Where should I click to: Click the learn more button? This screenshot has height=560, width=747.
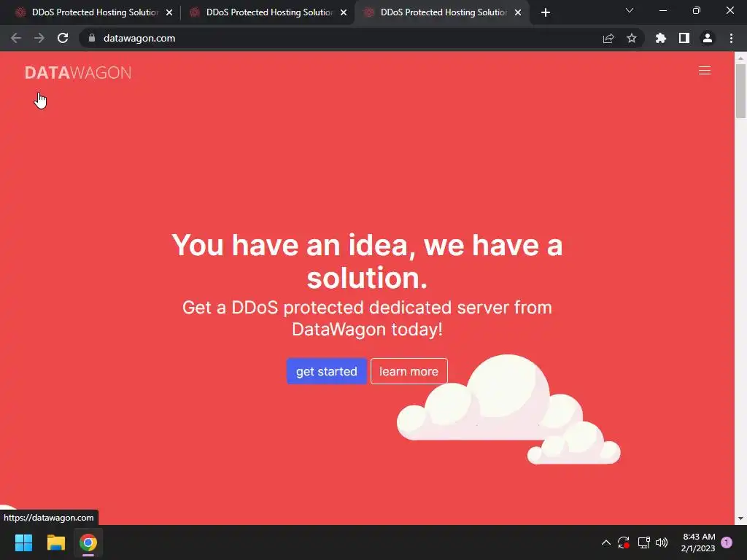(x=409, y=371)
